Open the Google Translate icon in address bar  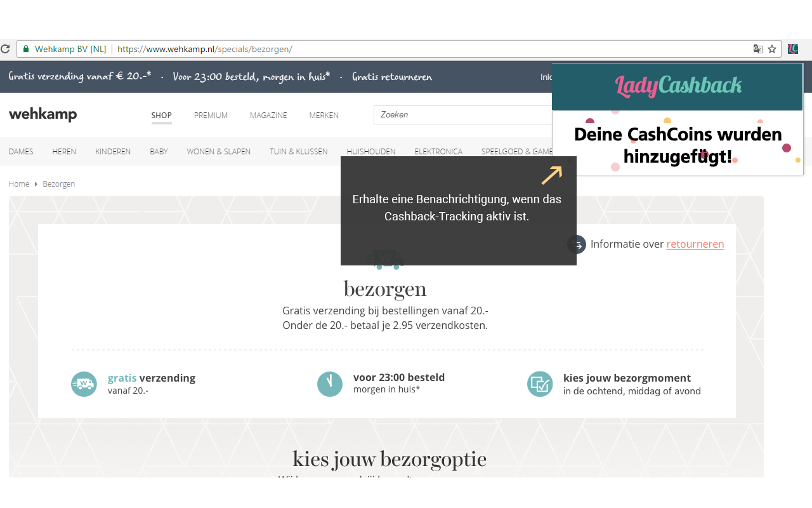[x=757, y=49]
